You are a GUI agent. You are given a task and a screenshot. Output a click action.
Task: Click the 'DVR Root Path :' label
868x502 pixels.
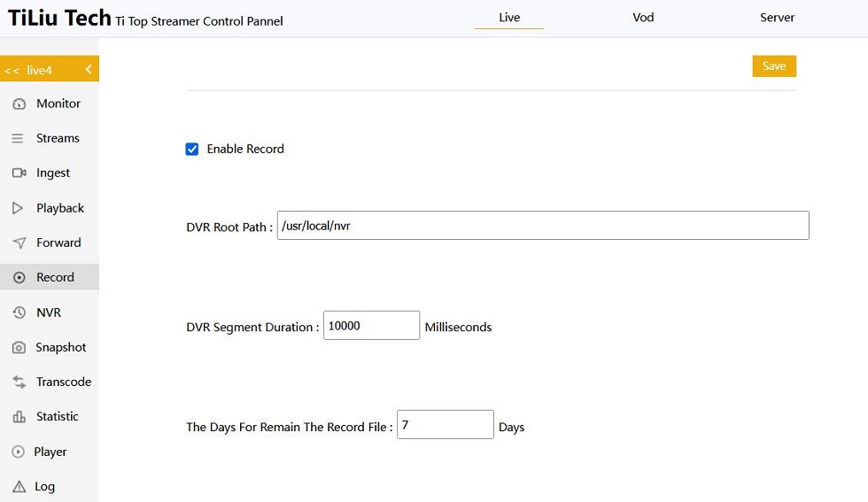pyautogui.click(x=229, y=227)
